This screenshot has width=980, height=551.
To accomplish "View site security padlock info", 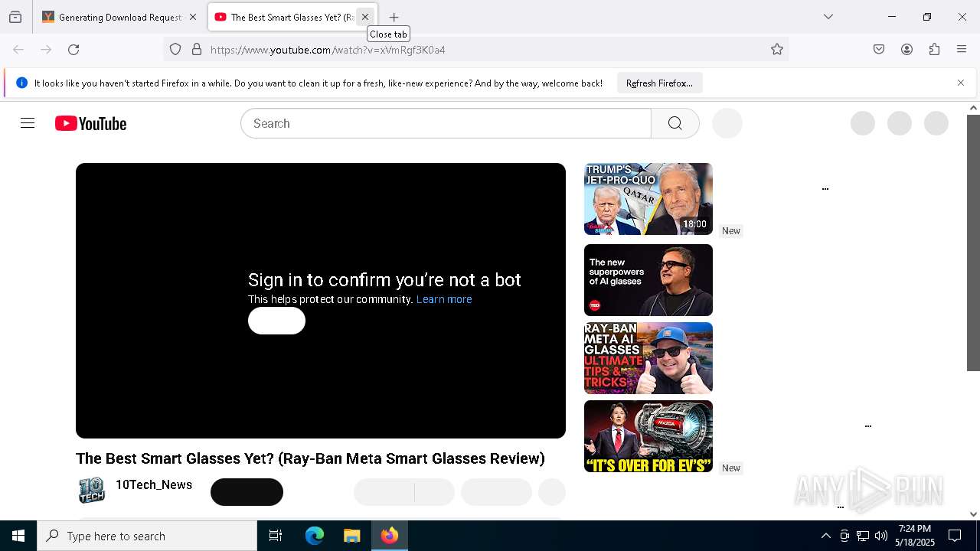I will [x=197, y=50].
